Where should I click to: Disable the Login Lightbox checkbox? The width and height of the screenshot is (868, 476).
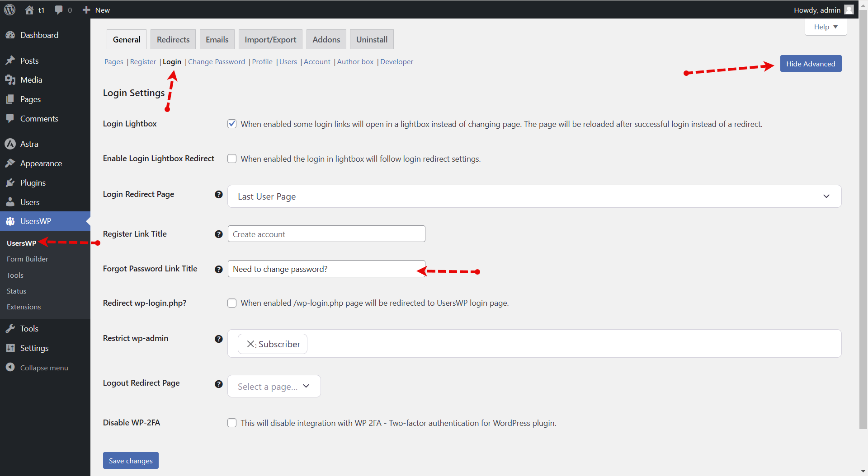[x=232, y=124]
